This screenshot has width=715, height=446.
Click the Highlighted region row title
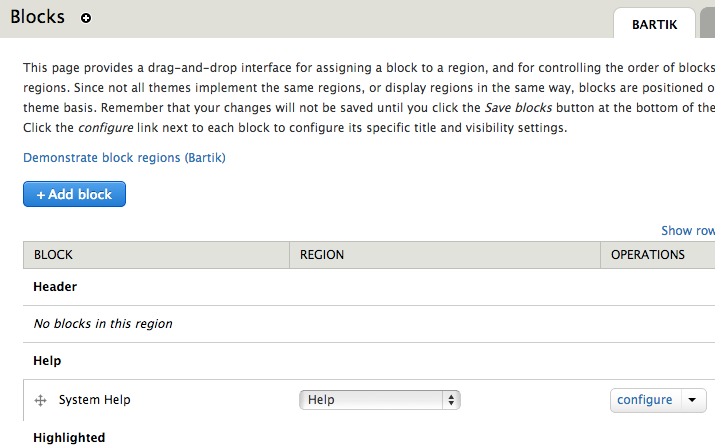pos(69,437)
